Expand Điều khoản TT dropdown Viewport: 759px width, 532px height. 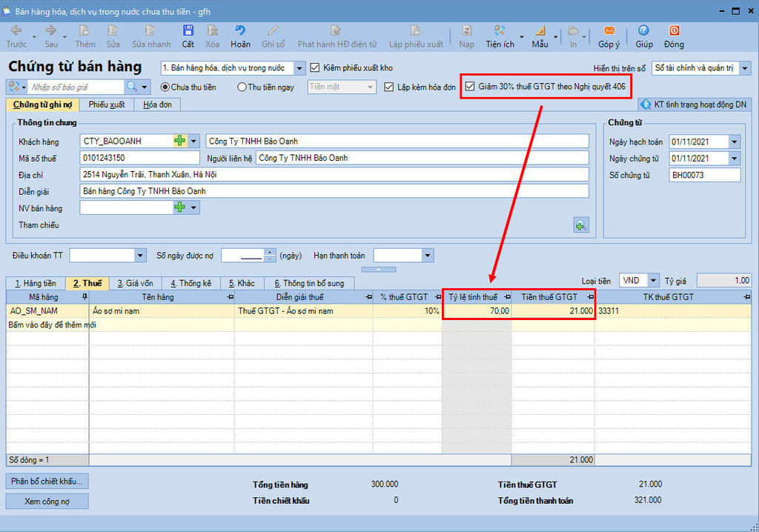click(x=140, y=256)
